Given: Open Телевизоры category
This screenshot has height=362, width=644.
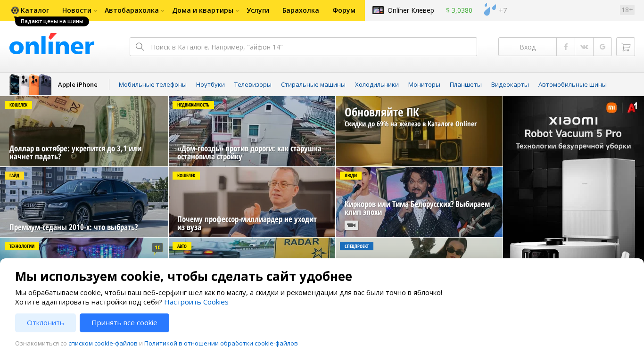Looking at the screenshot, I should [x=253, y=85].
